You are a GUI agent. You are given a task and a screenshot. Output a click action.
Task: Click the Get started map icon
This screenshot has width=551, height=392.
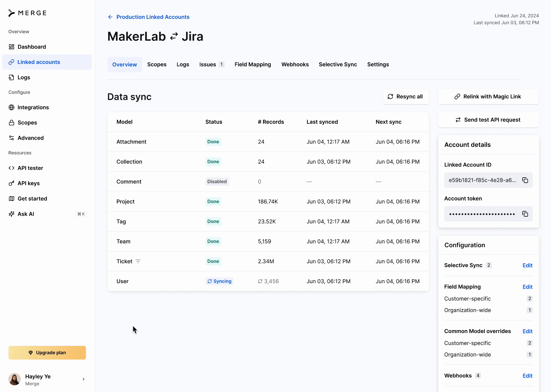point(11,198)
